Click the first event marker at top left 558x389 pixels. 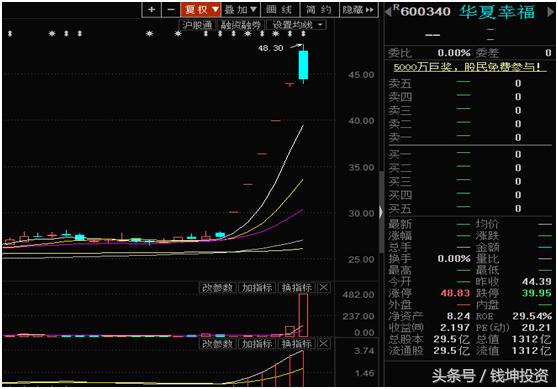(10, 34)
